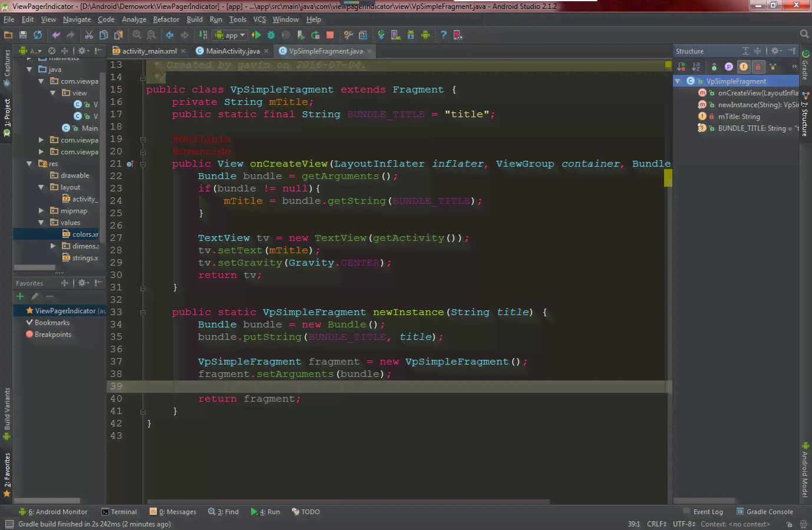The image size is (812, 530).
Task: Open the Build menu
Action: point(195,19)
